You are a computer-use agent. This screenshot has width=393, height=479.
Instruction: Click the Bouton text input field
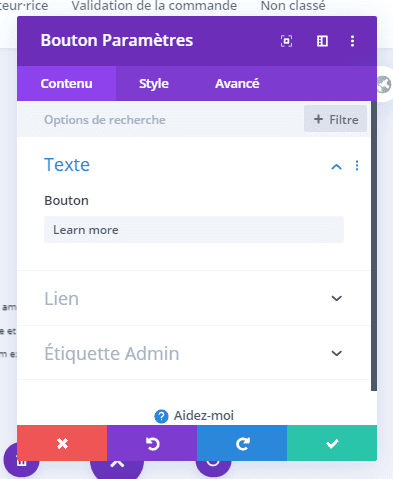point(194,230)
